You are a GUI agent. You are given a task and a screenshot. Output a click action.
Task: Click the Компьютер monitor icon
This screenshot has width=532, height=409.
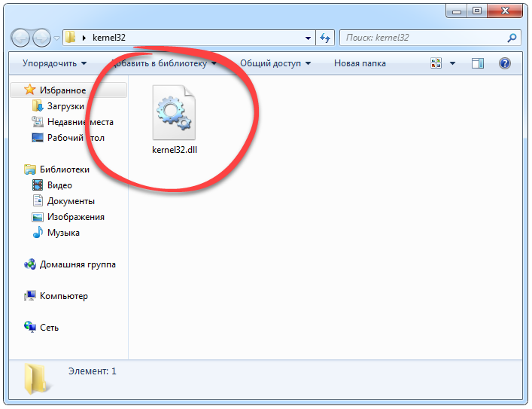[x=30, y=295]
